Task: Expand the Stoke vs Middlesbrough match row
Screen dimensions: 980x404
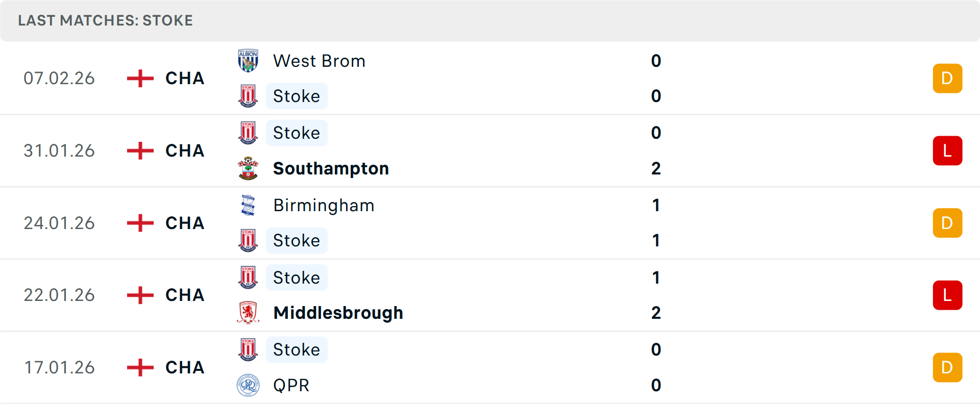Action: click(x=490, y=295)
